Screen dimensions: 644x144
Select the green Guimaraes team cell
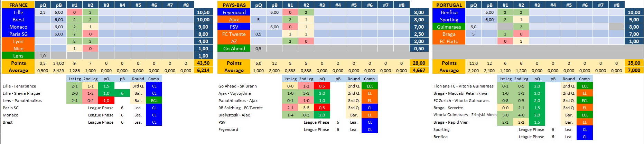tap(449, 27)
